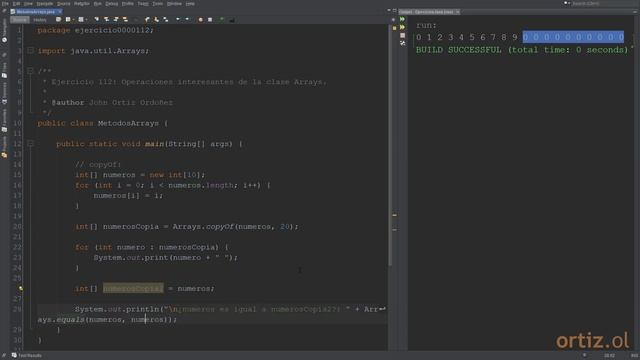Toggle Highlight Search in editor toolbar
This screenshot has width=640, height=360.
[x=125, y=20]
